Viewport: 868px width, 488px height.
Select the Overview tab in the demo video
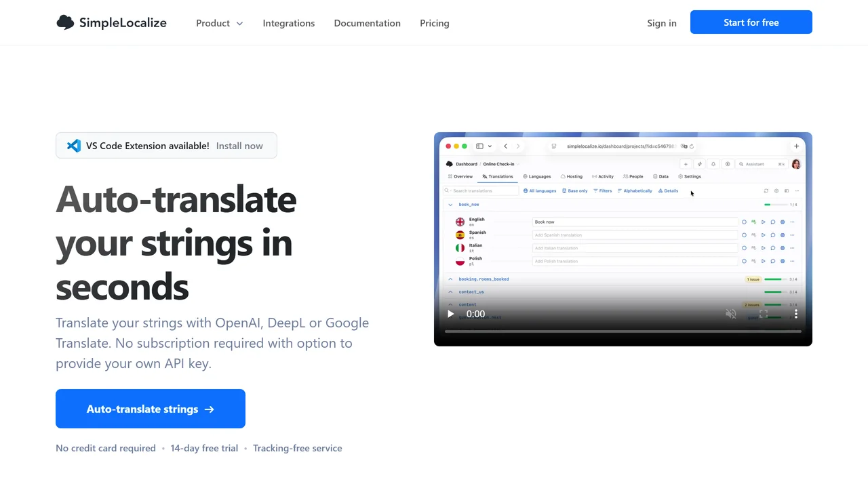pos(461,176)
